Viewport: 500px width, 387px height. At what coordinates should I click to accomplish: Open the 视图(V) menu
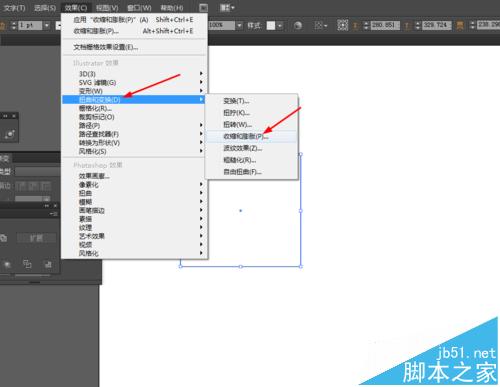click(107, 8)
